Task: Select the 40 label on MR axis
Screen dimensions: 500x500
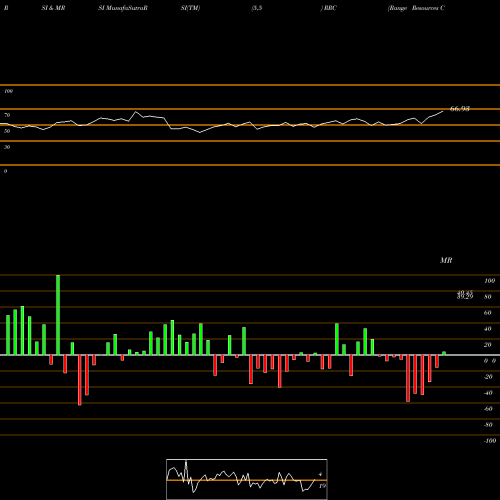Action: (x=488, y=329)
